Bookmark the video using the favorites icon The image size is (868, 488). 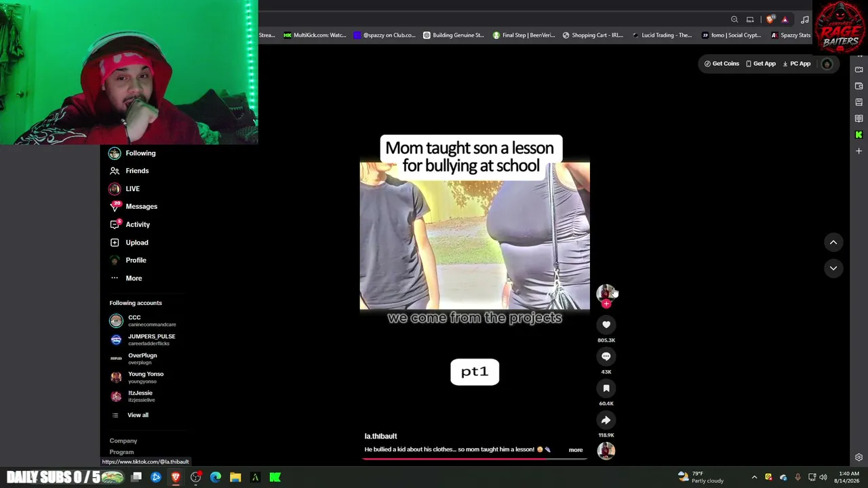point(606,388)
